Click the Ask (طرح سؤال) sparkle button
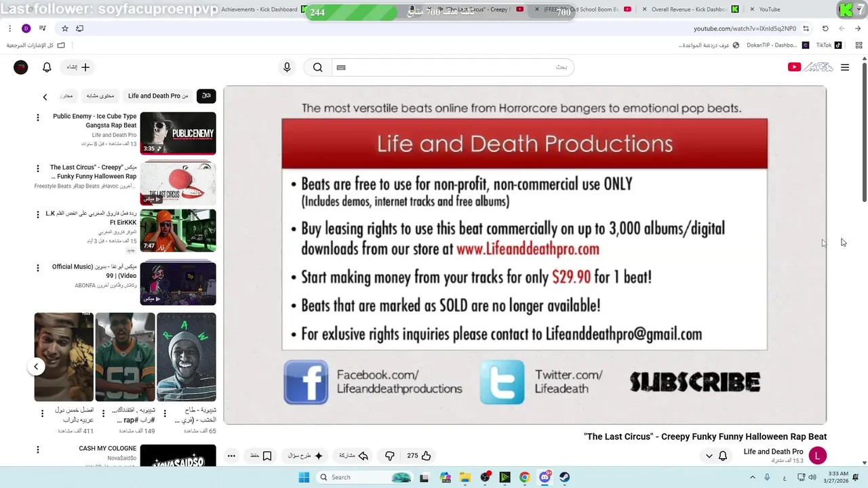868x488 pixels. click(306, 455)
